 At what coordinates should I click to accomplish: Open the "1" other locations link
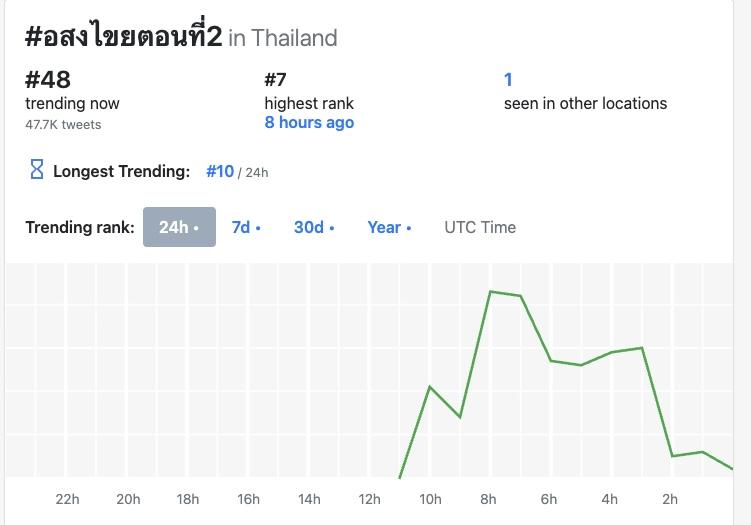pyautogui.click(x=508, y=79)
